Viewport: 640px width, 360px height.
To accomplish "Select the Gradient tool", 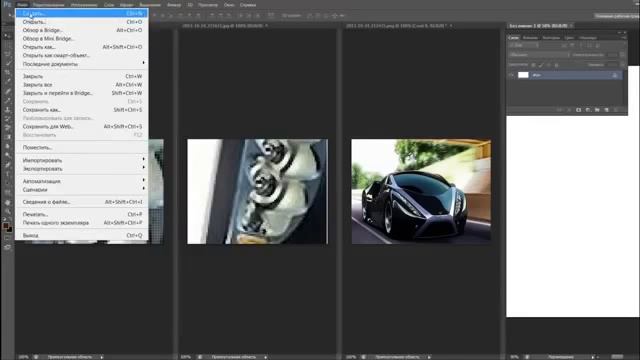I will click(7, 137).
